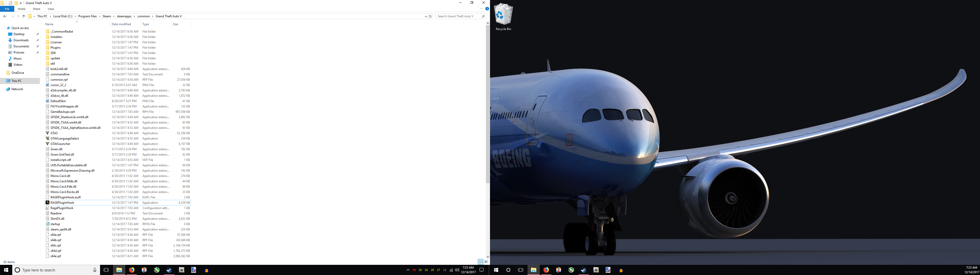
Task: Open Steam from left taskbar
Action: coord(169,270)
